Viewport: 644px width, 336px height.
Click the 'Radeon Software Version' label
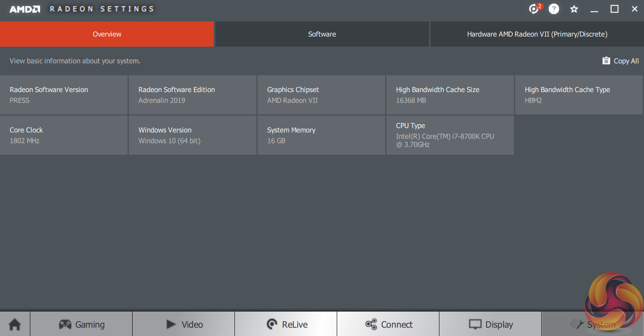point(49,90)
